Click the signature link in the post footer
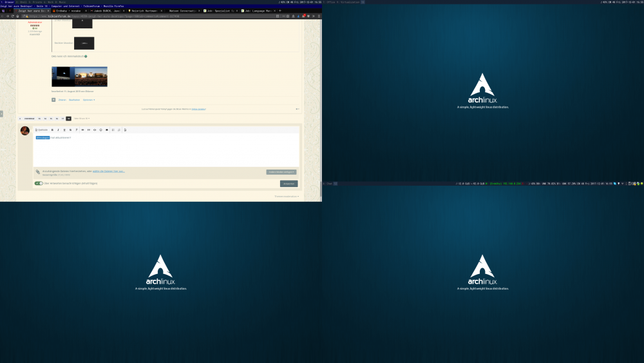This screenshot has width=644, height=363. (199, 109)
